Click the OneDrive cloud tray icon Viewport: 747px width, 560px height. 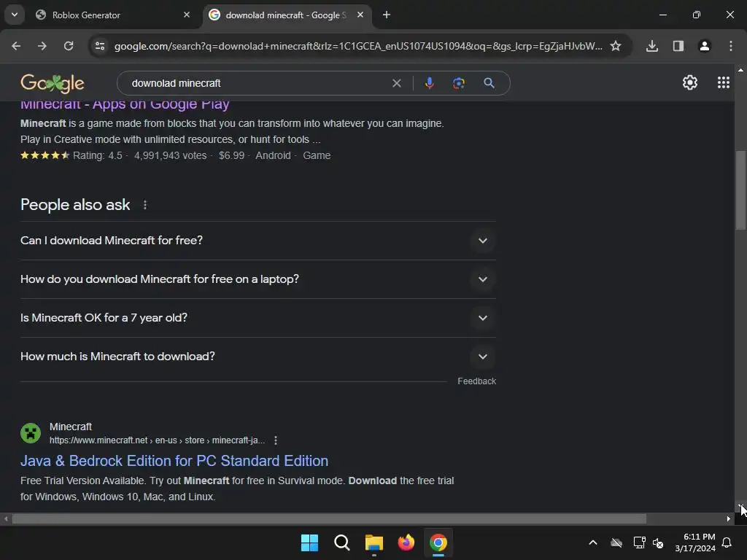[616, 542]
